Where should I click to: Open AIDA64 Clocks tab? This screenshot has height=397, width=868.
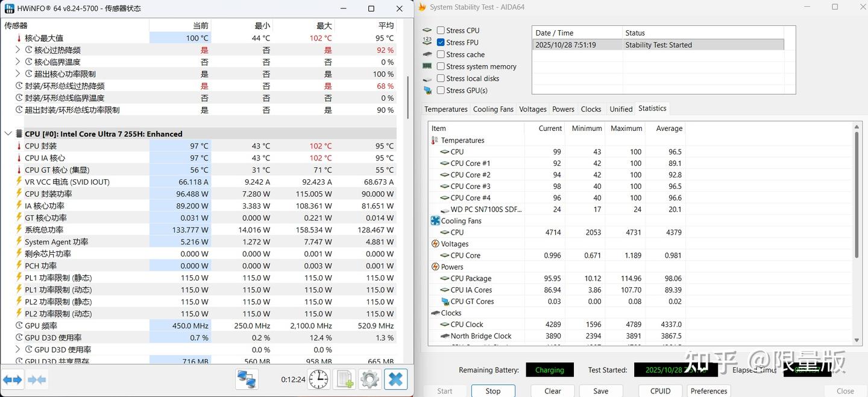point(591,109)
